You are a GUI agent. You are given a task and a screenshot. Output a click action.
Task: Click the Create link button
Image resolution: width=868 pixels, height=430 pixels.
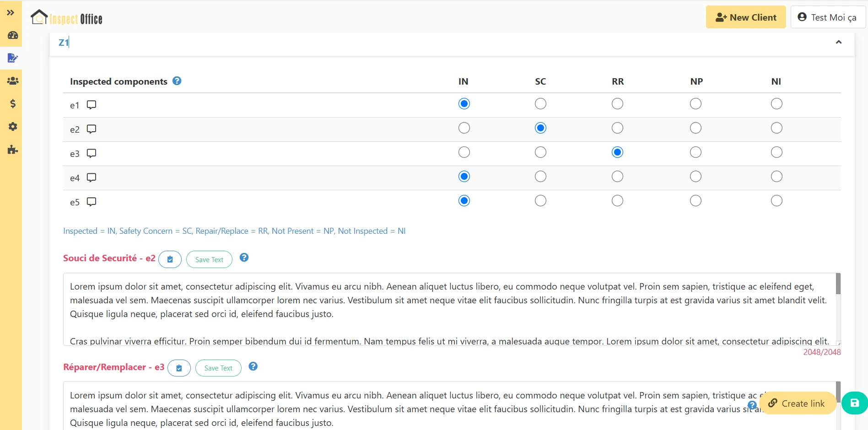(x=798, y=403)
